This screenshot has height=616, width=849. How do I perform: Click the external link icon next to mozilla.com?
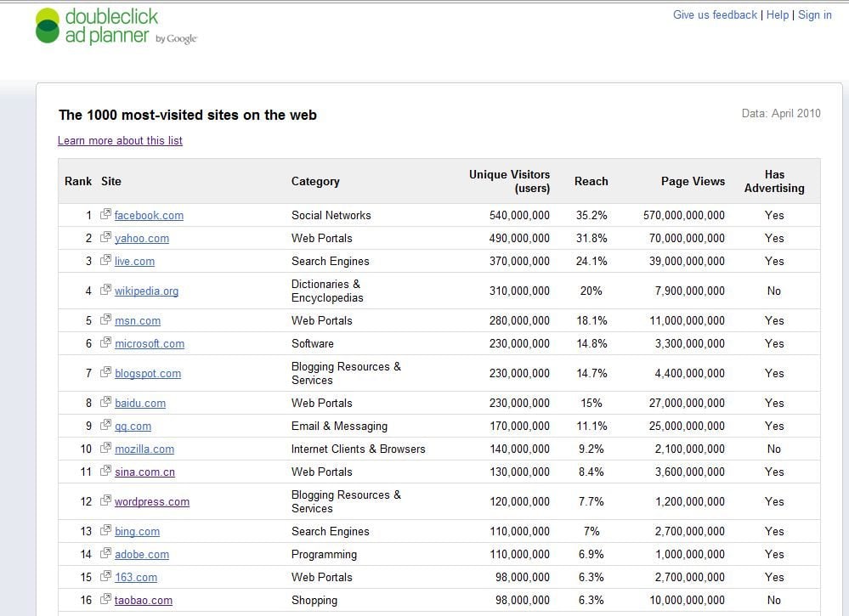click(106, 449)
